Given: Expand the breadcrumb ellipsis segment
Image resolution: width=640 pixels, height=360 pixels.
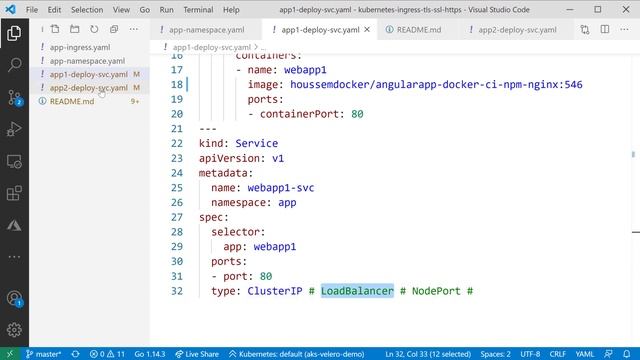Looking at the screenshot, I should click(x=263, y=47).
